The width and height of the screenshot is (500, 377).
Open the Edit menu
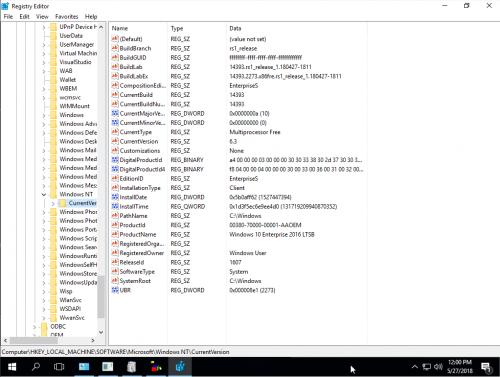(x=24, y=16)
